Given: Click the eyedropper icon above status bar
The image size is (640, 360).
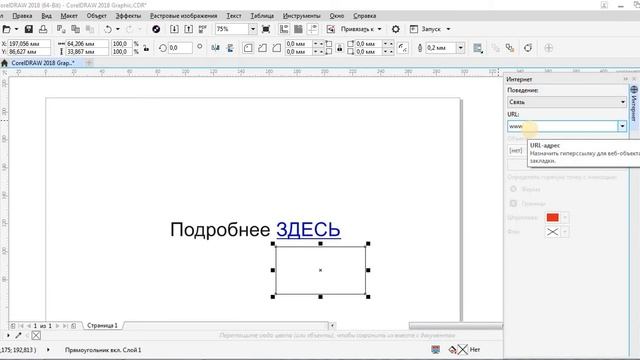Looking at the screenshot, I should (x=18, y=336).
